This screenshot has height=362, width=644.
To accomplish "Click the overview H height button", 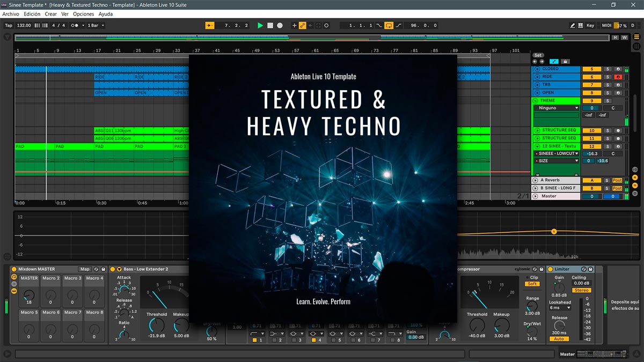I will click(615, 38).
